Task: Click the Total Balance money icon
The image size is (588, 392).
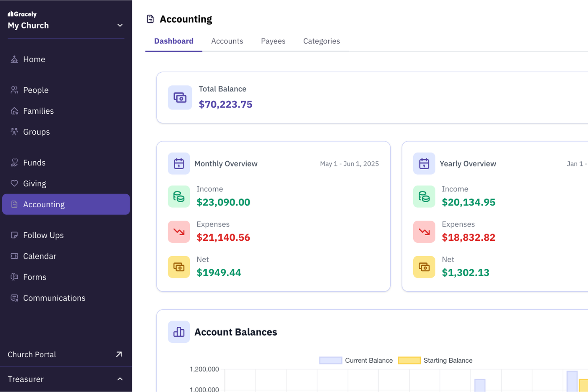Action: coord(180,97)
